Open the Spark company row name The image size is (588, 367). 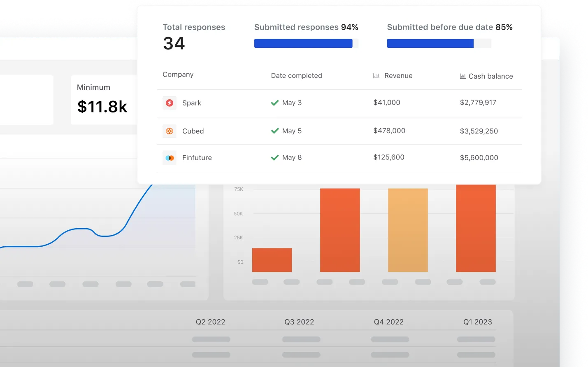(192, 103)
